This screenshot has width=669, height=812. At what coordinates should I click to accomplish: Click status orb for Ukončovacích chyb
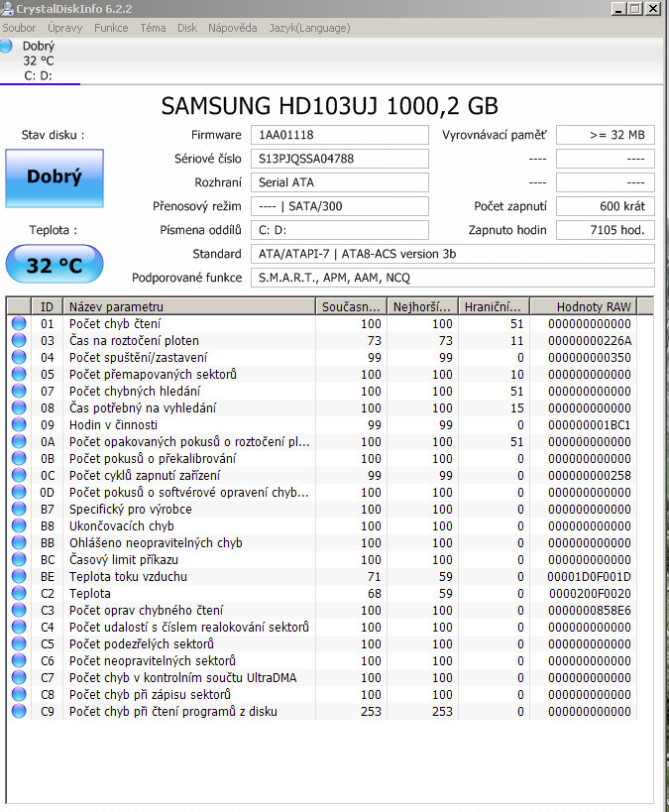pos(19,526)
